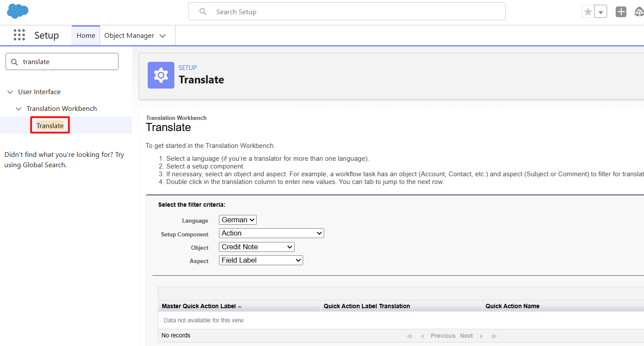Click the magnifier icon in Search Setup
Image resolution: width=644 pixels, height=346 pixels.
point(203,12)
